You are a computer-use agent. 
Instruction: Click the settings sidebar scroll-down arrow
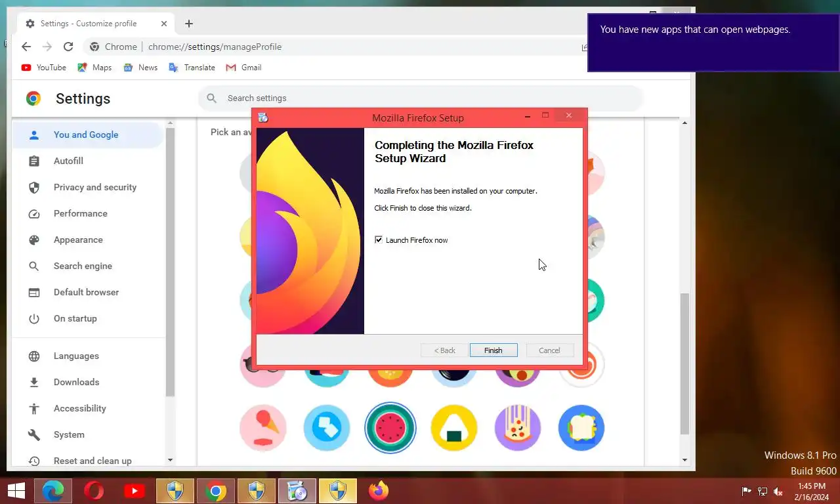[170, 461]
